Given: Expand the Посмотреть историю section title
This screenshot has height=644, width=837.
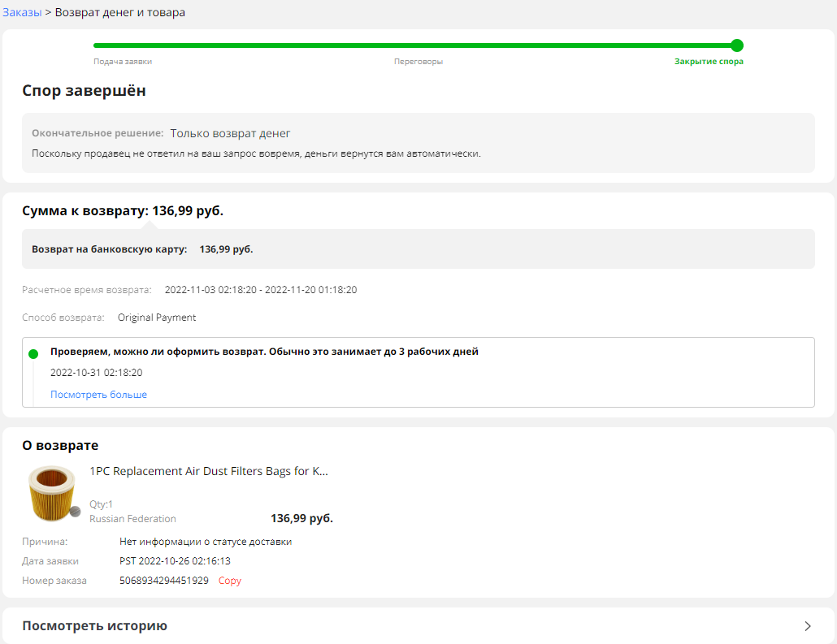Looking at the screenshot, I should click(x=94, y=626).
